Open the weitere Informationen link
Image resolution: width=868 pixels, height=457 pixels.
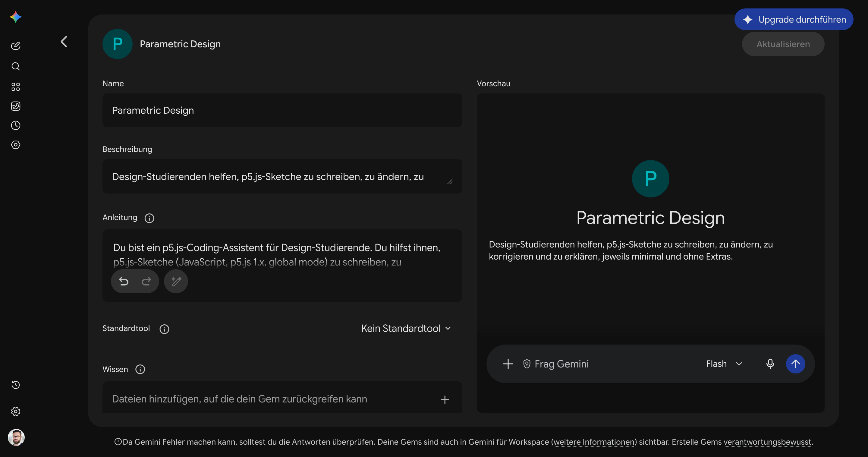click(x=594, y=442)
